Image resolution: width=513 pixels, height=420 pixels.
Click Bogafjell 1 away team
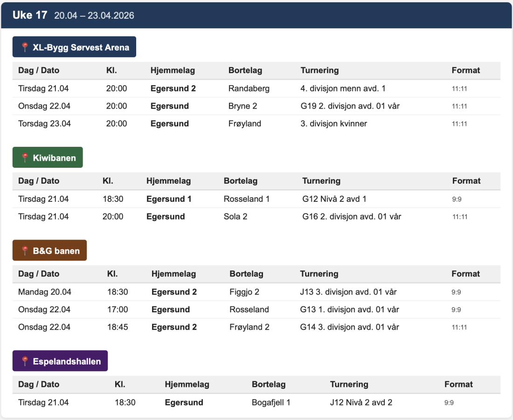point(271,402)
